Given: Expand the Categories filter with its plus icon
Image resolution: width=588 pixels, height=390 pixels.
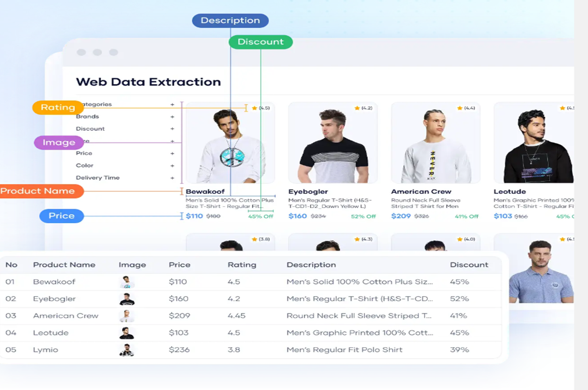Looking at the screenshot, I should (x=172, y=104).
